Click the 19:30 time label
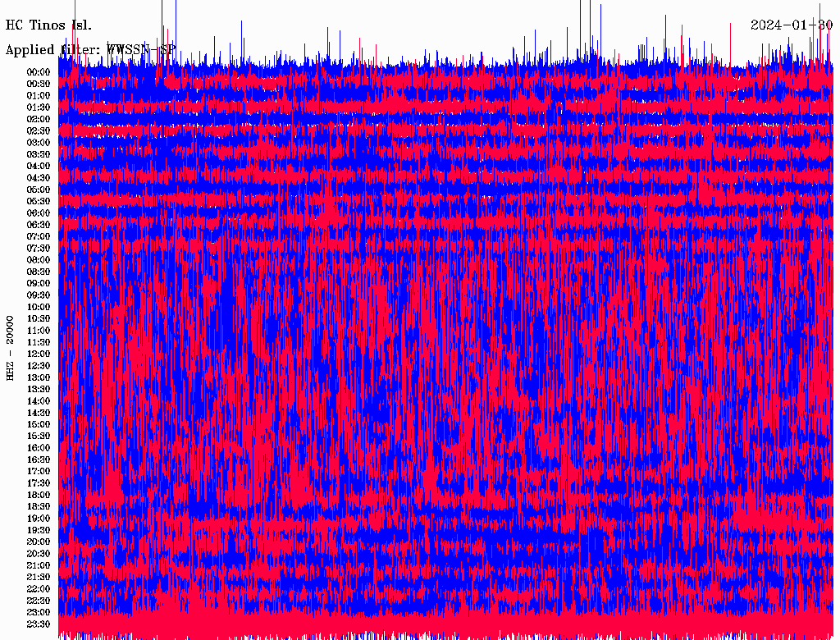 coord(39,530)
